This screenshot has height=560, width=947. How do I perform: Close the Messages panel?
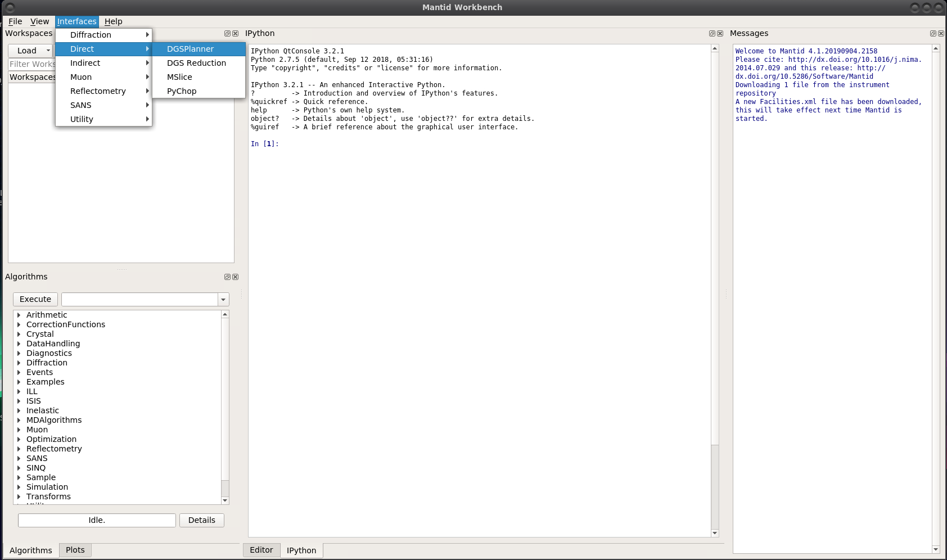pos(941,34)
